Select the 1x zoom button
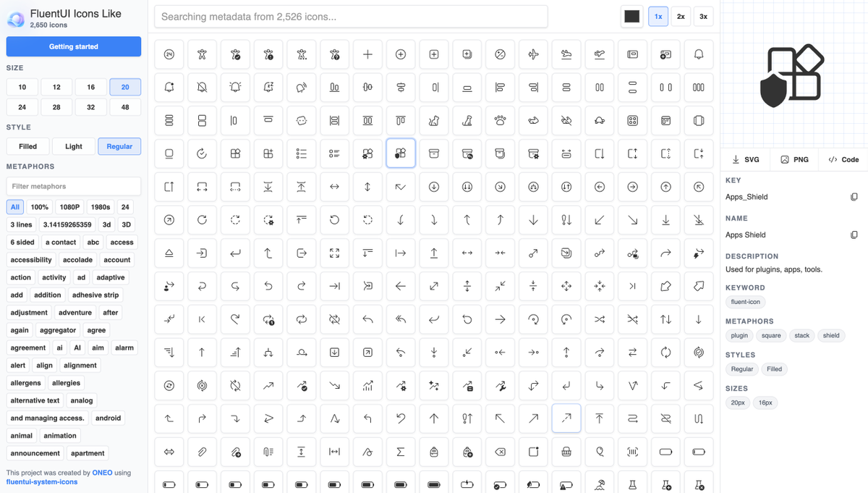The width and height of the screenshot is (868, 493). [x=658, y=16]
